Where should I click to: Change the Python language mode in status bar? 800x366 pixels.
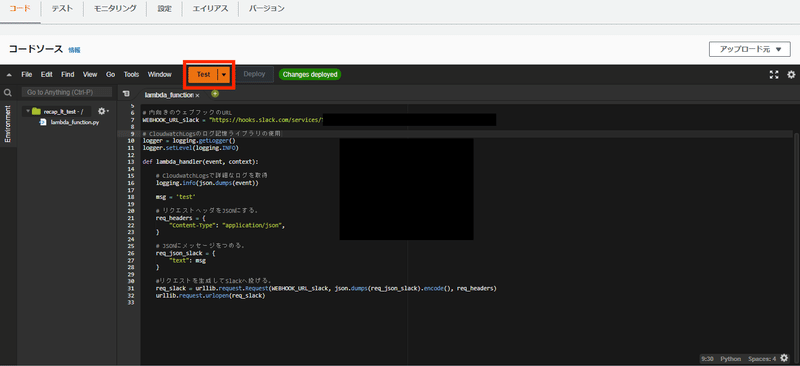[x=731, y=359]
